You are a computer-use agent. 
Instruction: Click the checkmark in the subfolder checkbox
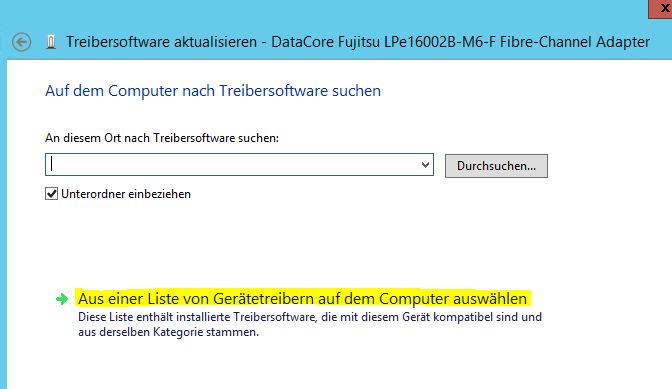click(51, 194)
